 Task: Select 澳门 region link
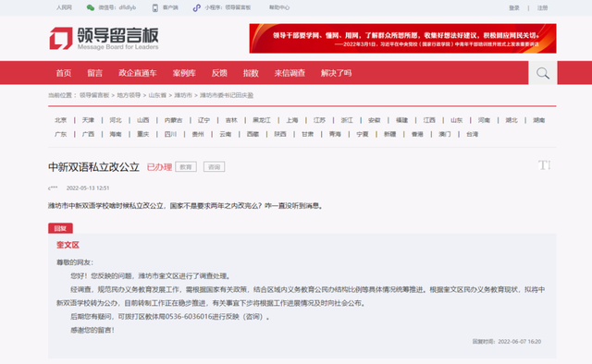point(445,134)
